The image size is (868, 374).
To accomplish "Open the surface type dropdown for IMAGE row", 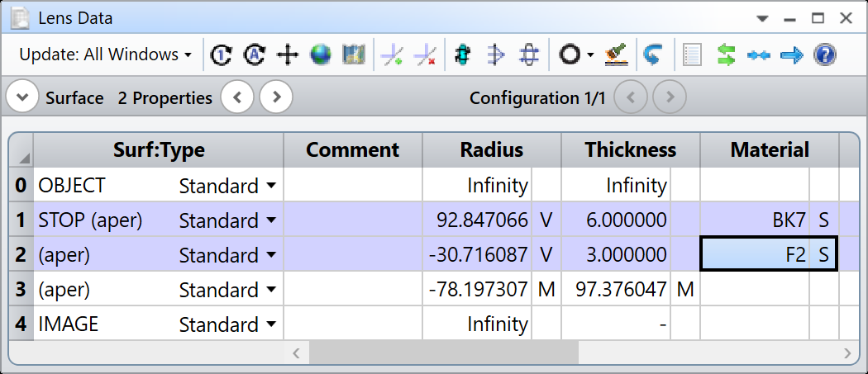I will [271, 325].
